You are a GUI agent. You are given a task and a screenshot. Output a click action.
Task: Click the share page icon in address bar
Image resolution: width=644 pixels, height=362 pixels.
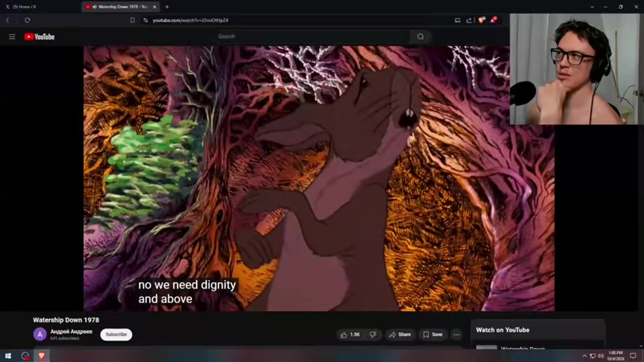tap(469, 20)
